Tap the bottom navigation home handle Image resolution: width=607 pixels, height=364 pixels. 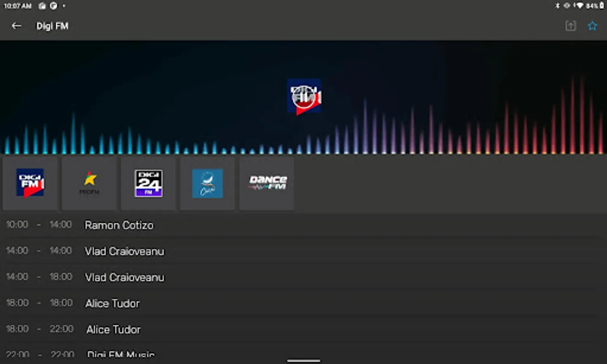pyautogui.click(x=304, y=360)
